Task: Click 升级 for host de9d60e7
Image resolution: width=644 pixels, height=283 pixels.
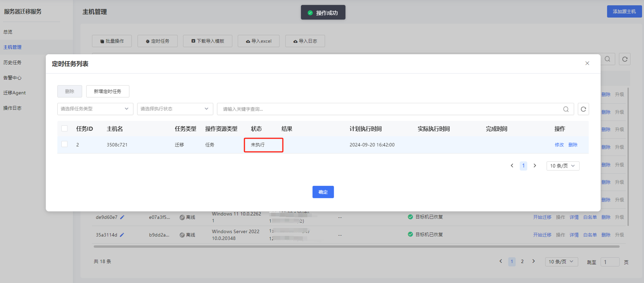Action: click(620, 217)
